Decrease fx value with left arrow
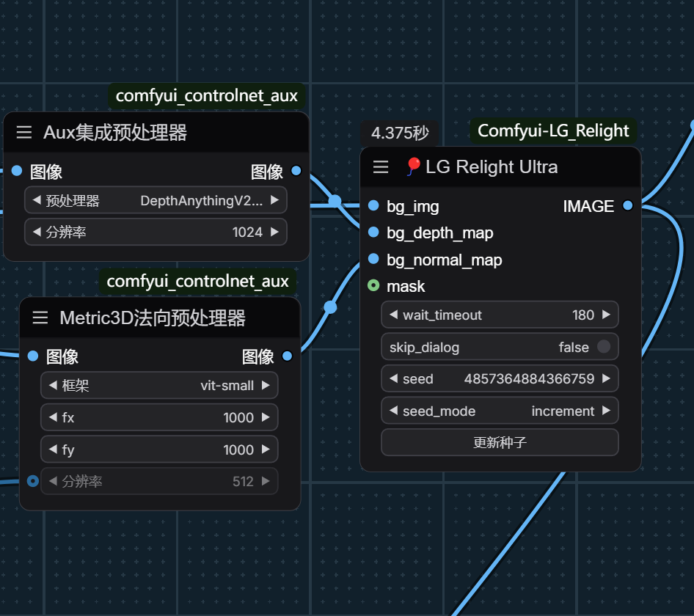Screen dimensions: 694x616 coord(53,417)
